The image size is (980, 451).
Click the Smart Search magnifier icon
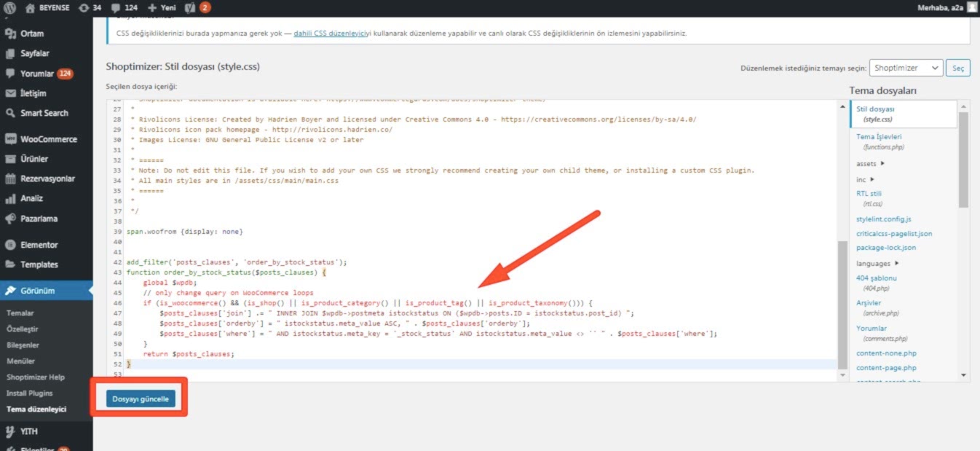pyautogui.click(x=11, y=113)
